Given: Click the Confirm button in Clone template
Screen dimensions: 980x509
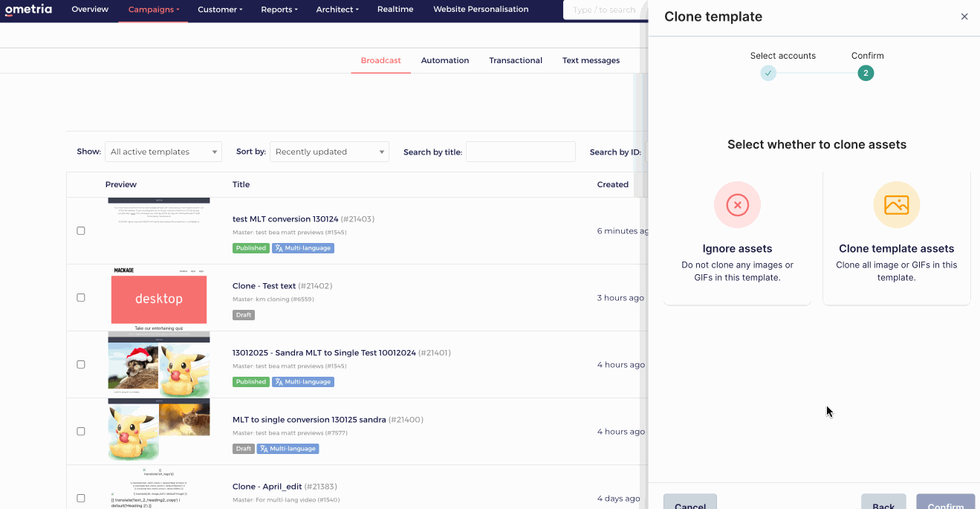Looking at the screenshot, I should (x=945, y=503).
